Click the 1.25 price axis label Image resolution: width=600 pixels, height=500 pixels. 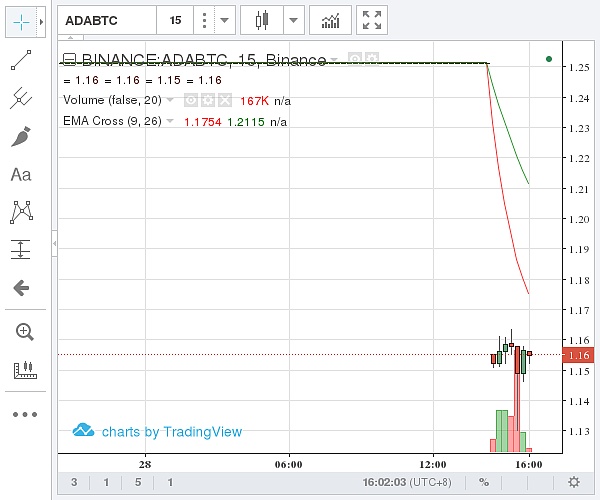pyautogui.click(x=579, y=67)
